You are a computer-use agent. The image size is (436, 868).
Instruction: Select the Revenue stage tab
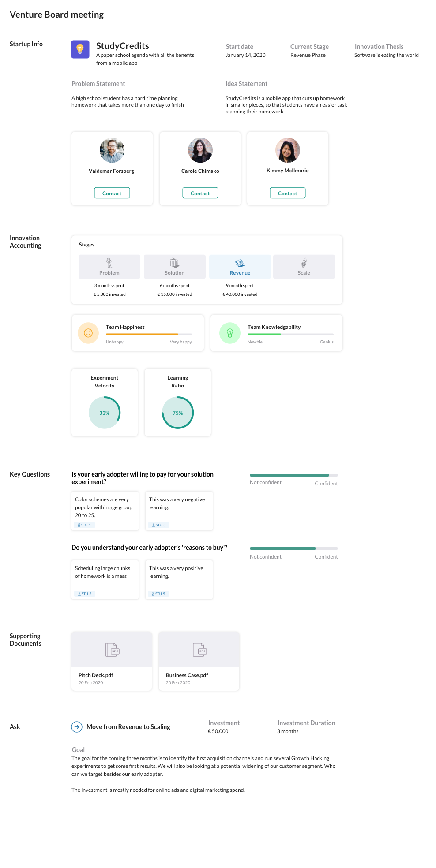coord(240,267)
